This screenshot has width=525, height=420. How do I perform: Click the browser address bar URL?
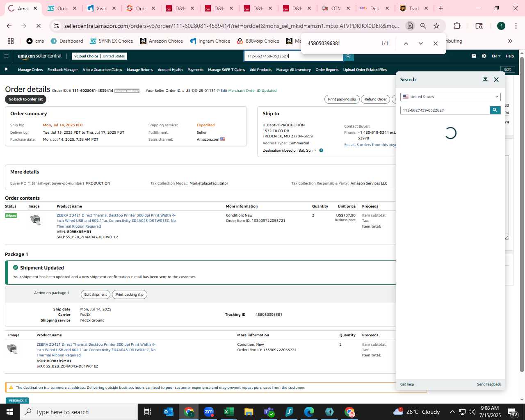point(231,26)
